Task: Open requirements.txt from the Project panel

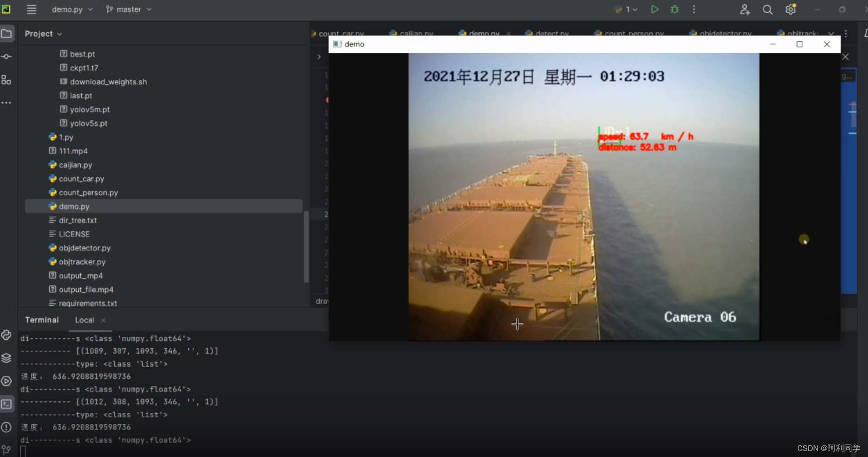Action: click(88, 303)
